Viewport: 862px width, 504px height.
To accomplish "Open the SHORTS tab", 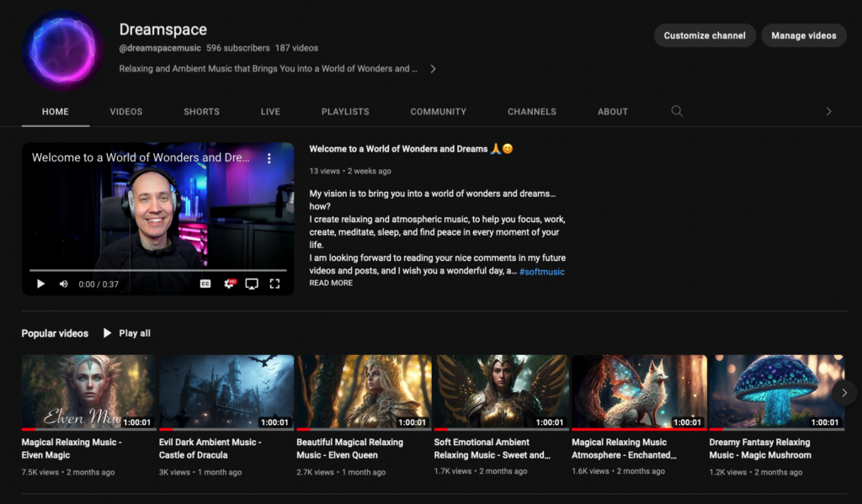I will coord(202,112).
